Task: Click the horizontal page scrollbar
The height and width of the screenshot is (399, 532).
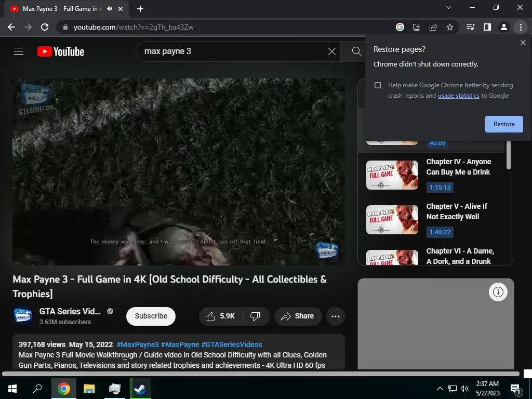Action: click(261, 374)
